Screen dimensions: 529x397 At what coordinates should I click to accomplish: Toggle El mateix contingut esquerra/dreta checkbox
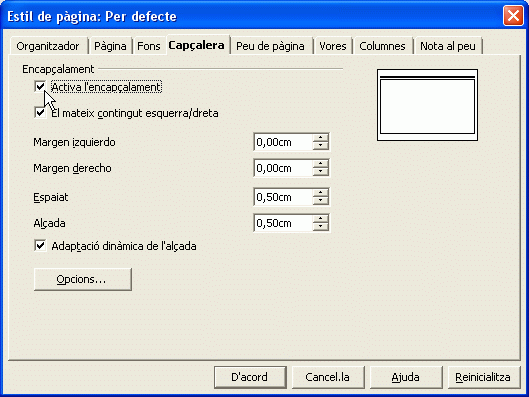(40, 113)
